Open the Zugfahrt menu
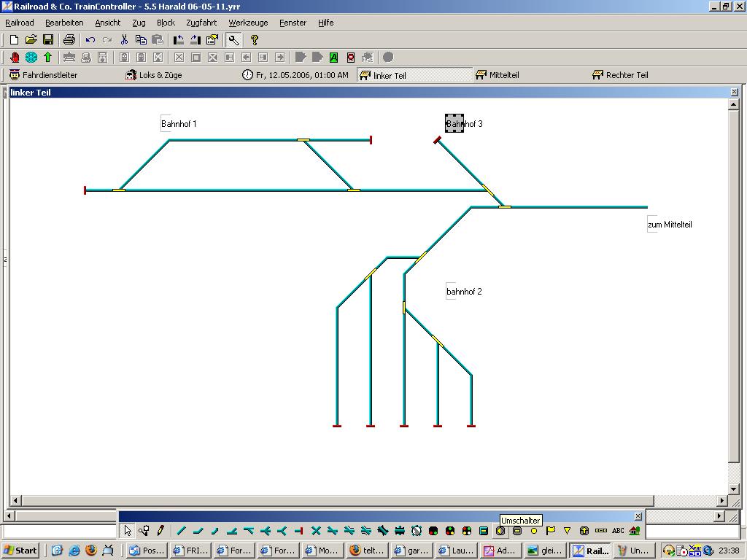 point(201,23)
